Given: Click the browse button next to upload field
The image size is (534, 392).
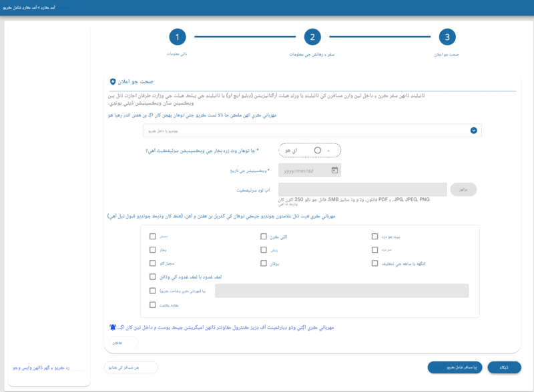Looking at the screenshot, I should click(x=463, y=189).
